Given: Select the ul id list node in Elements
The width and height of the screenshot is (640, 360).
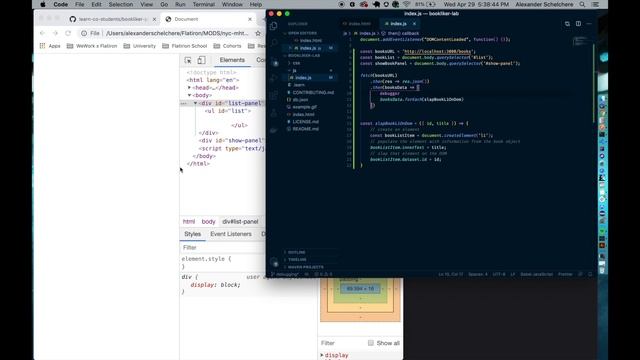Looking at the screenshot, I should [228, 111].
